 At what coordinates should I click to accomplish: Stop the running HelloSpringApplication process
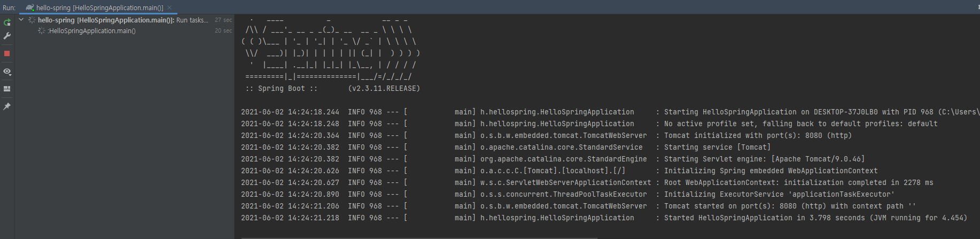pyautogui.click(x=7, y=53)
